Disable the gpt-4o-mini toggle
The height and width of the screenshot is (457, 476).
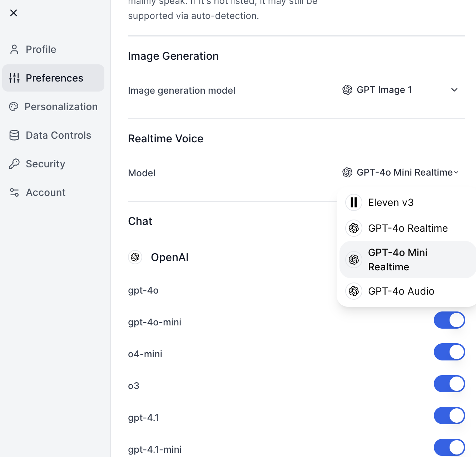point(449,320)
